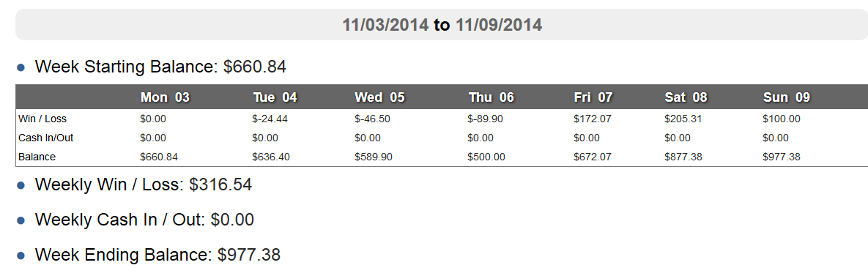Viewport: 868px width, 276px height.
Task: Click Friday's $172.07 win value
Action: [x=593, y=119]
